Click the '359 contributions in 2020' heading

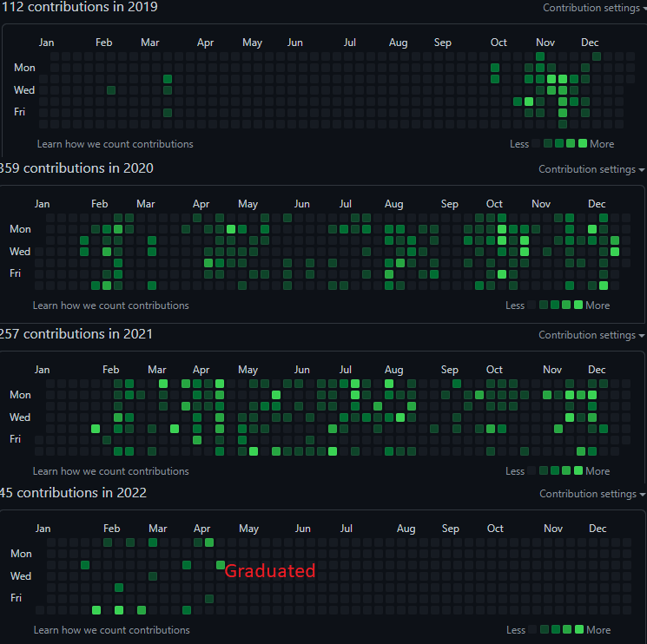tap(76, 168)
